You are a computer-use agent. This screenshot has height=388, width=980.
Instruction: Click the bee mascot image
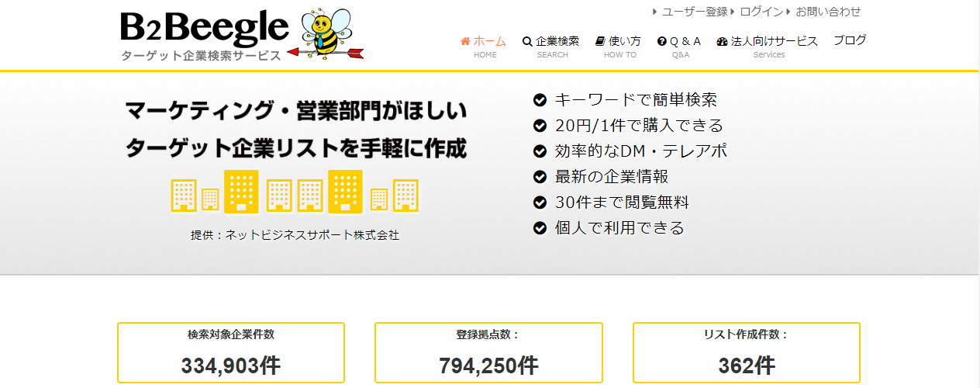click(x=326, y=34)
